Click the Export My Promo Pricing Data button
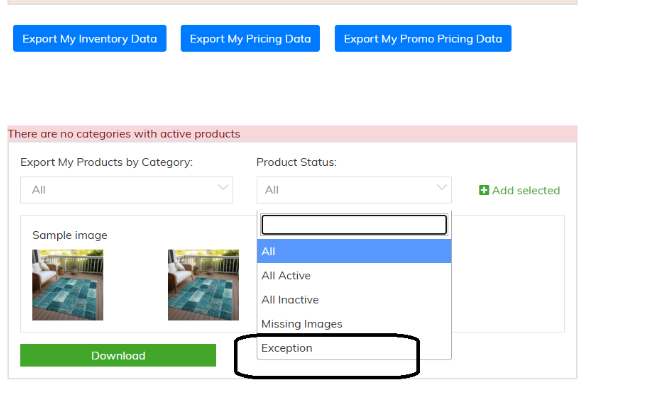Image resolution: width=657 pixels, height=417 pixels. coord(423,39)
